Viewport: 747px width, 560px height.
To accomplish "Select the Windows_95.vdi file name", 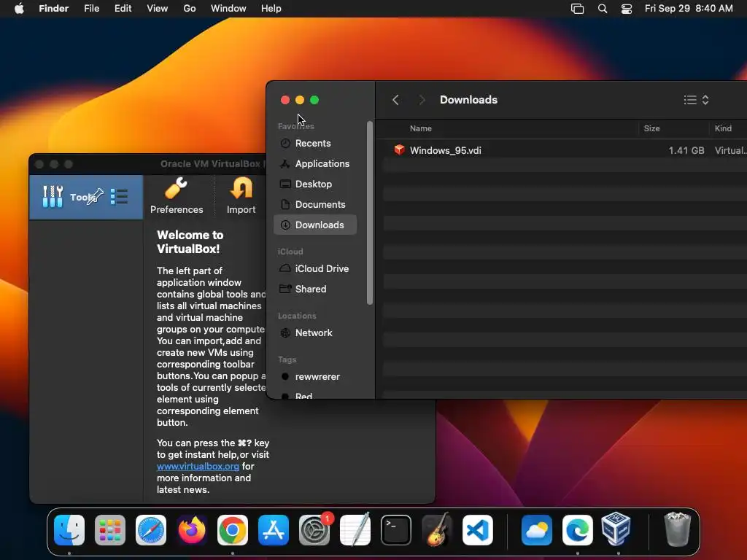I will pyautogui.click(x=446, y=150).
